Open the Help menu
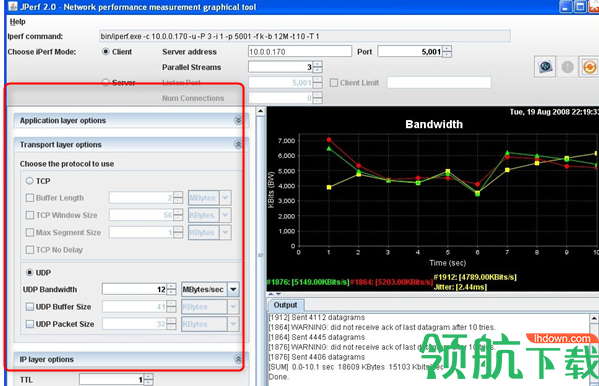The height and width of the screenshot is (386, 599). [18, 21]
